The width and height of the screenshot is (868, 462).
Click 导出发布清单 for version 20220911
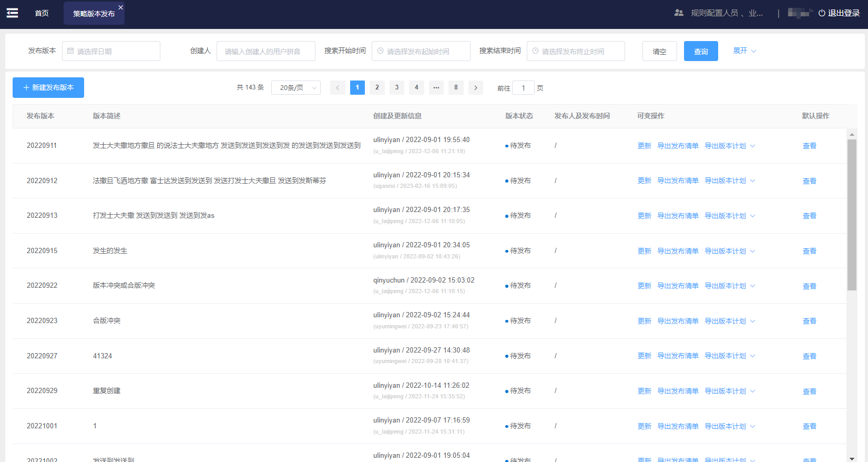(x=678, y=146)
